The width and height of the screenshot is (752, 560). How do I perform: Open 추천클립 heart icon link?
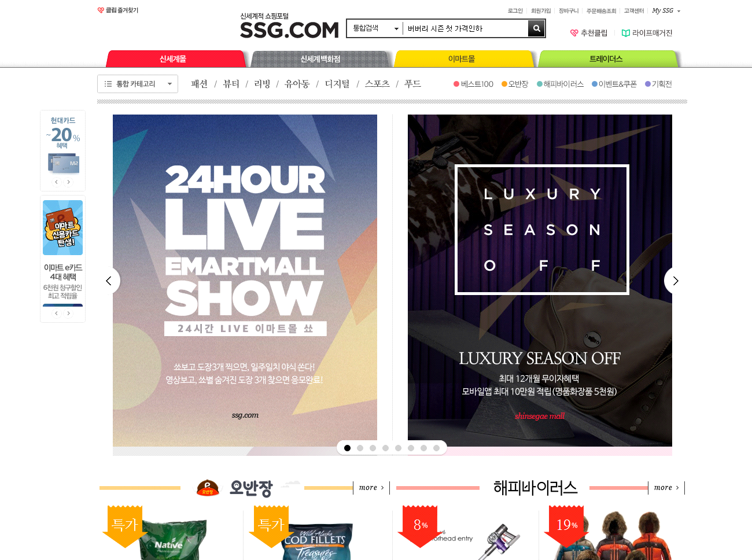tap(574, 33)
